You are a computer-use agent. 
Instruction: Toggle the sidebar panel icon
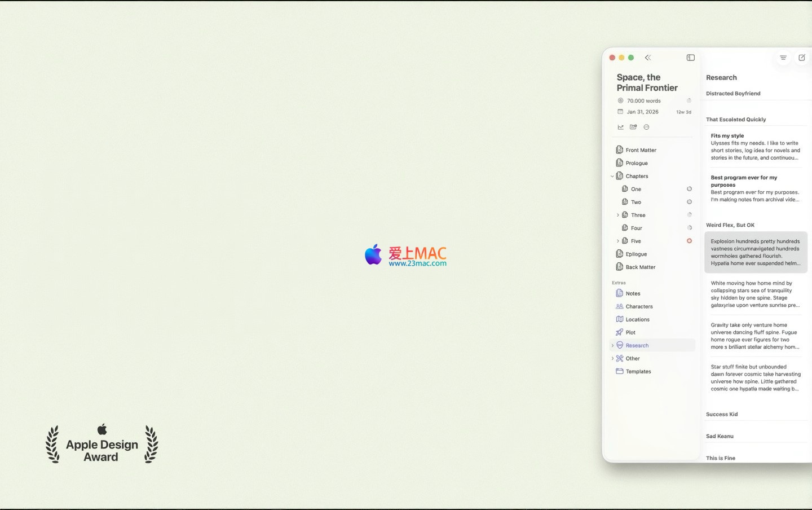[690, 58]
